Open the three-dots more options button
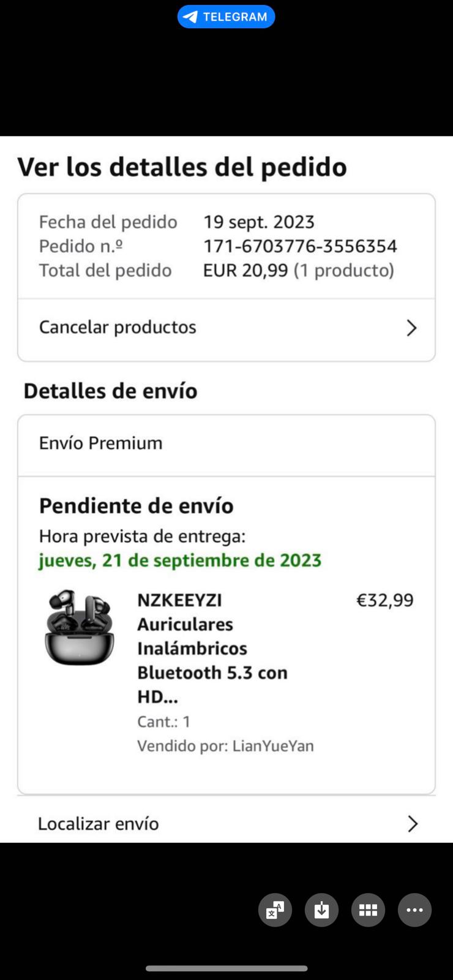Image resolution: width=453 pixels, height=980 pixels. click(414, 910)
